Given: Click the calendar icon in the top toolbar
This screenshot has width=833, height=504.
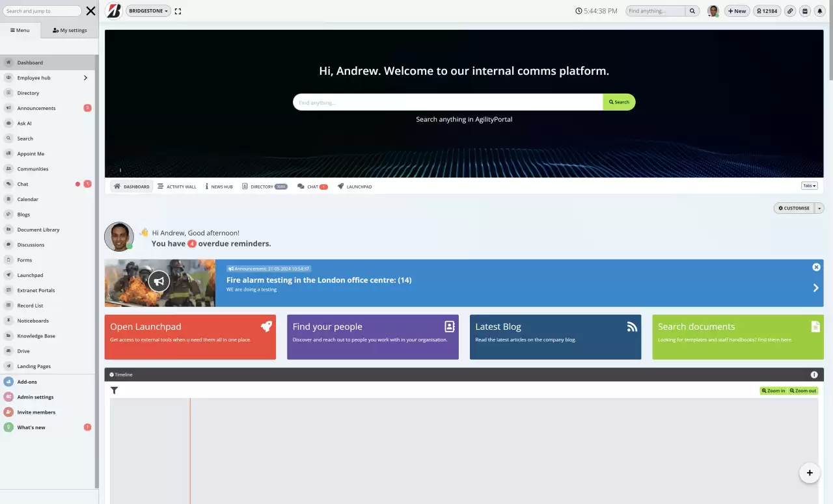Looking at the screenshot, I should pyautogui.click(x=805, y=10).
